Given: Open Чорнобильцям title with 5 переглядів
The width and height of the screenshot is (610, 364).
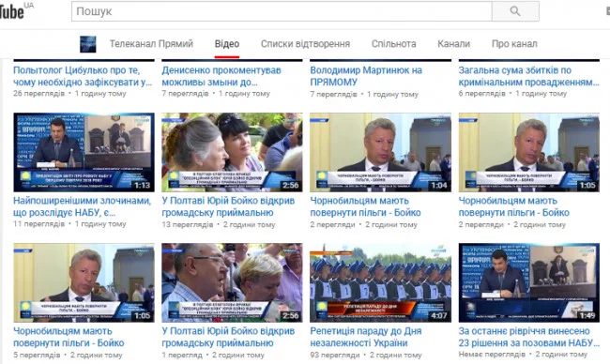Looking at the screenshot, I should coord(69,337).
